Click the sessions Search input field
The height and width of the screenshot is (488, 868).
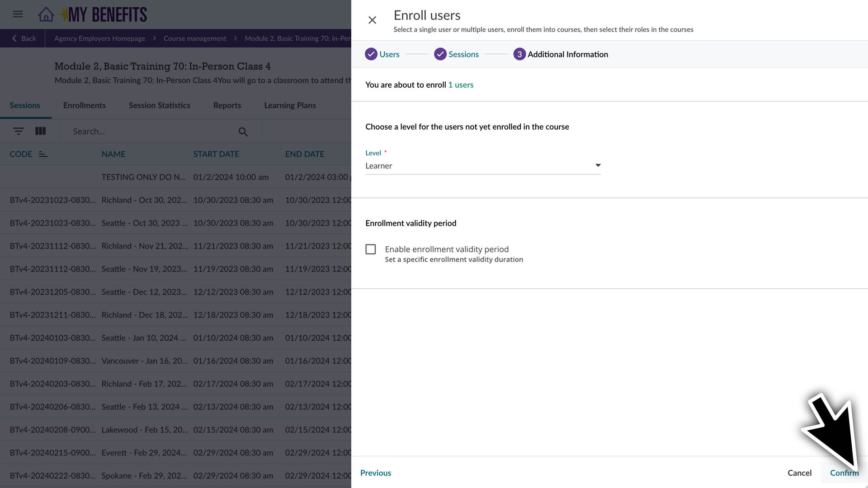click(151, 131)
